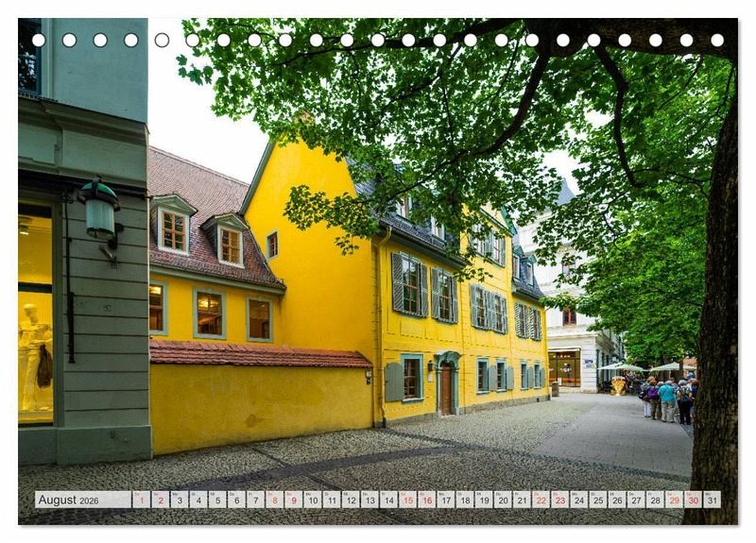Click the white mannequin in shop window

pyautogui.click(x=34, y=357)
